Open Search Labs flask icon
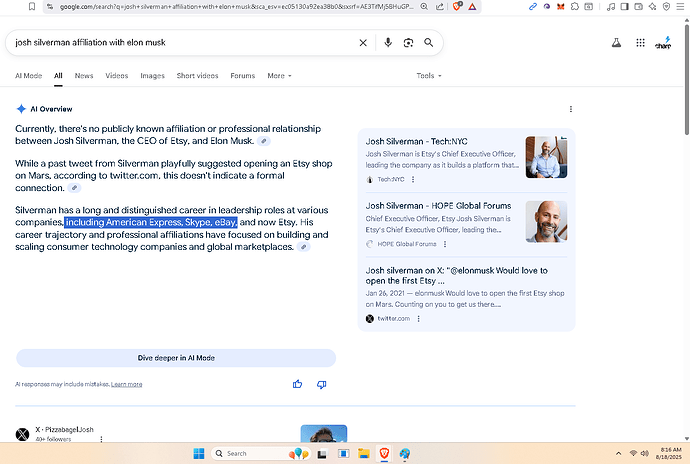This screenshot has width=690, height=464. click(617, 43)
